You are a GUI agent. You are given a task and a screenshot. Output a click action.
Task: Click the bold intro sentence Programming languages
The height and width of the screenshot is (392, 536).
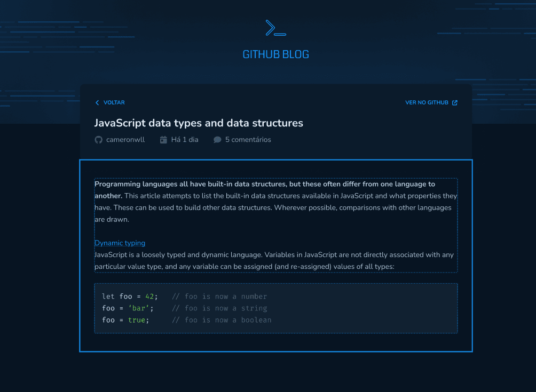tap(265, 190)
